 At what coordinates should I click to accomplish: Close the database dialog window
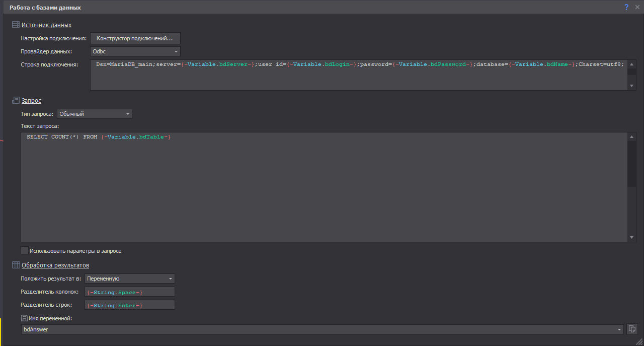pos(637,7)
